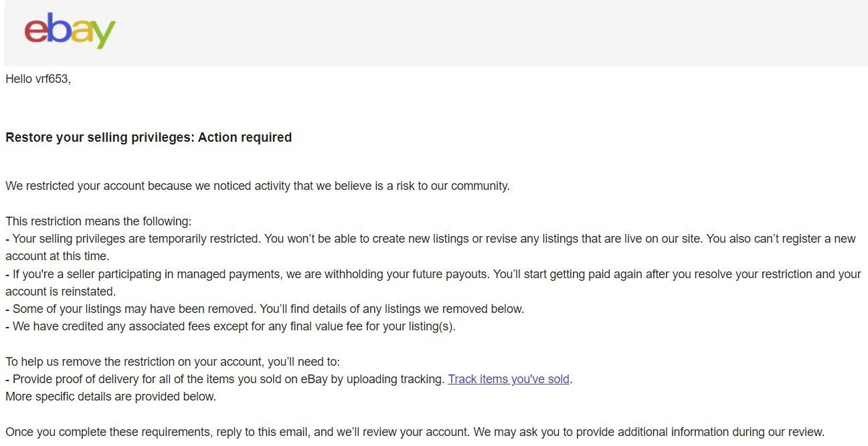Viewport: 868px width, 446px height.
Task: Click the "We restricted your account" paragraph
Action: point(258,186)
